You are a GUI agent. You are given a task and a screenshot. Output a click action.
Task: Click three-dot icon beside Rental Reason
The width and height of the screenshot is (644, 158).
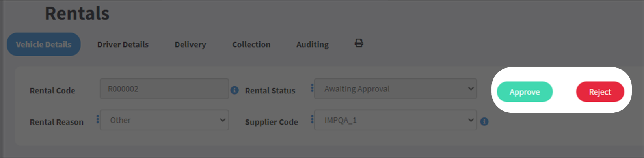pyautogui.click(x=98, y=119)
